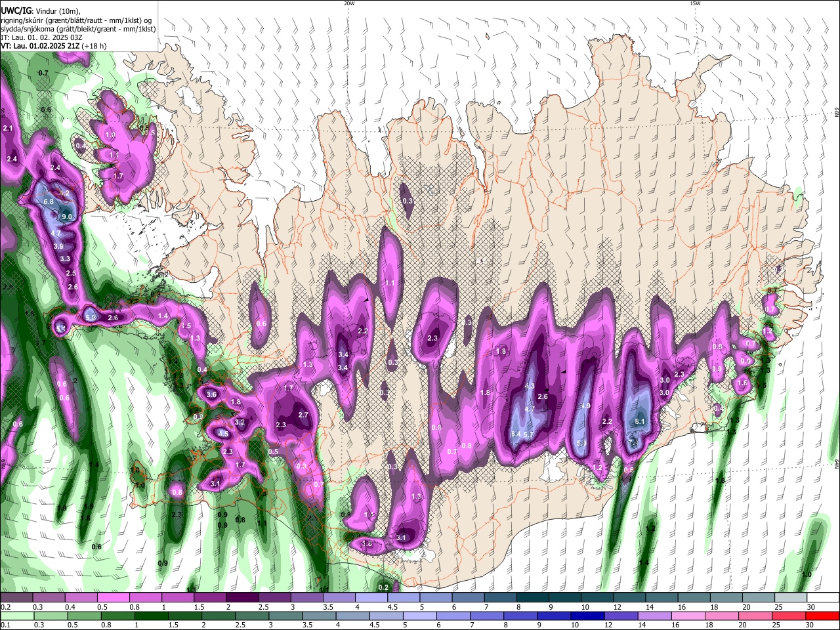Click the '0.2' label in the snow legend row
The image size is (840, 630).
(x=5, y=607)
